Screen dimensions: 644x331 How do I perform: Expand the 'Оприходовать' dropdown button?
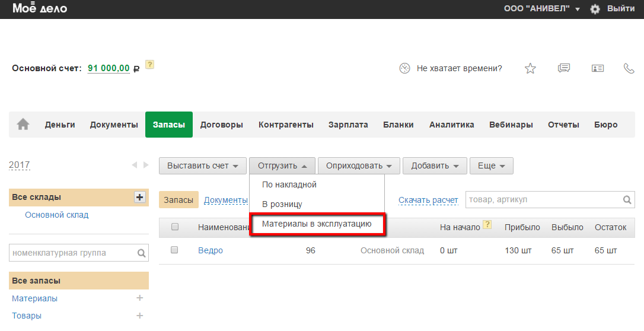[359, 165]
